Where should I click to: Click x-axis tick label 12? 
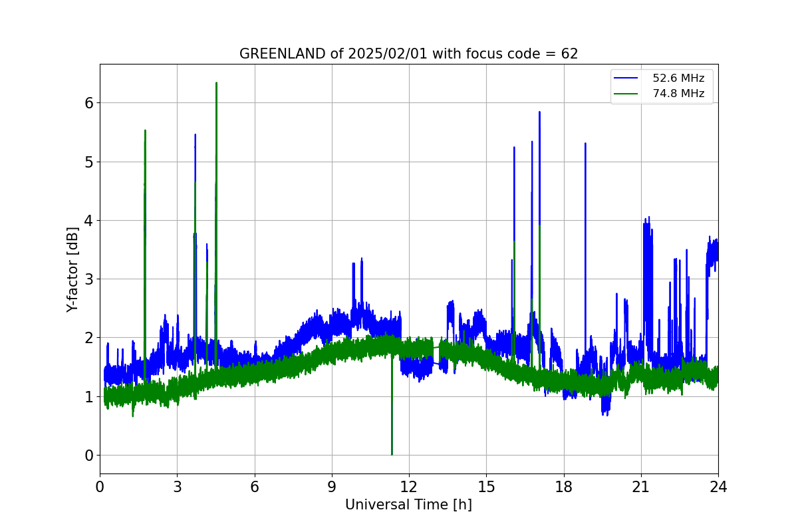409,487
